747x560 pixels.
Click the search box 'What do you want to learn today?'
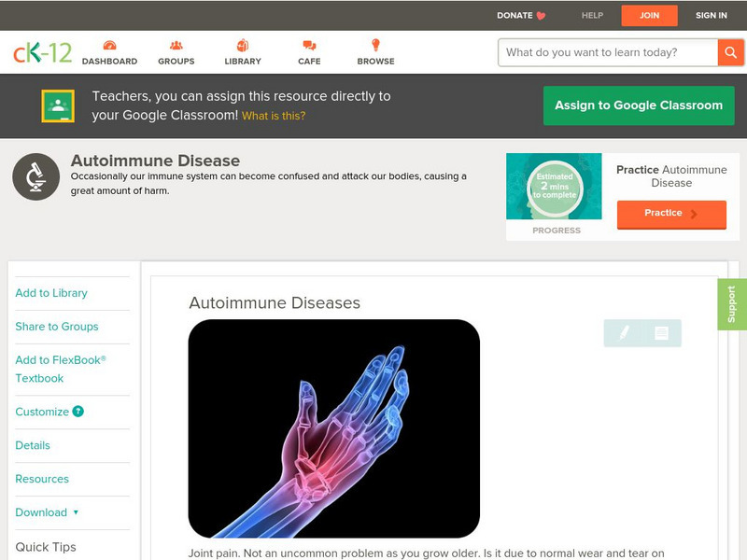[608, 52]
